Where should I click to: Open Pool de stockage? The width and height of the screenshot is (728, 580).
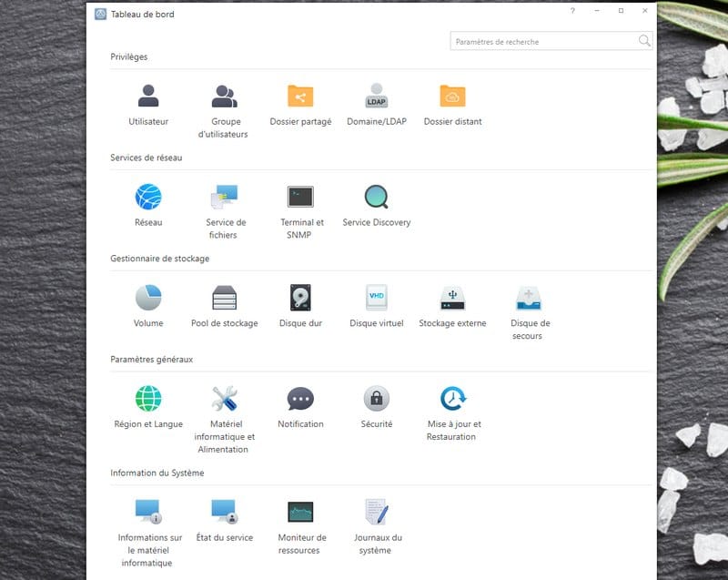(x=225, y=298)
